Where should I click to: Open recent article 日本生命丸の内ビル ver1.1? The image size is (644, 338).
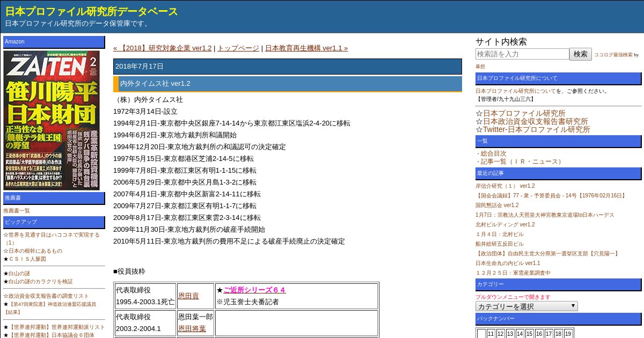(x=508, y=263)
